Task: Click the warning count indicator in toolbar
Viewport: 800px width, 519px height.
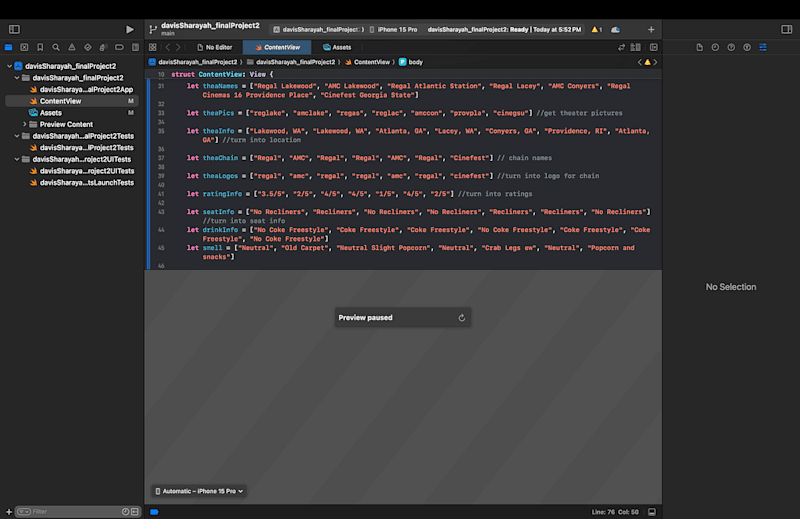Action: point(596,30)
